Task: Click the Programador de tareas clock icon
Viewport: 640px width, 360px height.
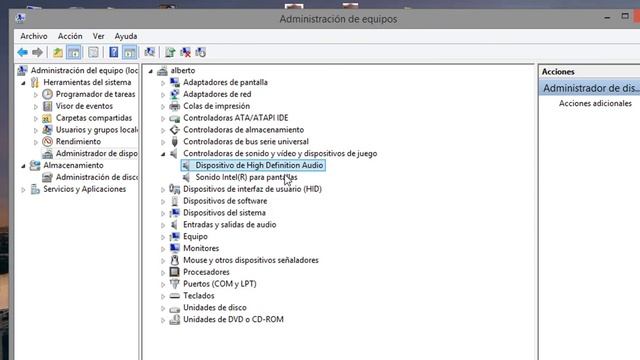Action: (47, 94)
